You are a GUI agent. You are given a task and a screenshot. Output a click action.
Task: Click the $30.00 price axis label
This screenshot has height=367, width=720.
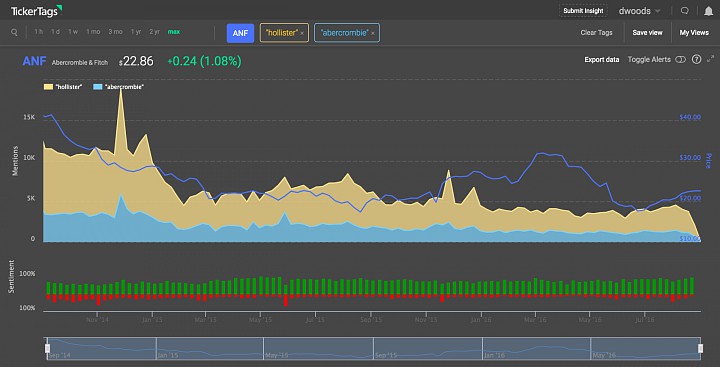click(690, 158)
